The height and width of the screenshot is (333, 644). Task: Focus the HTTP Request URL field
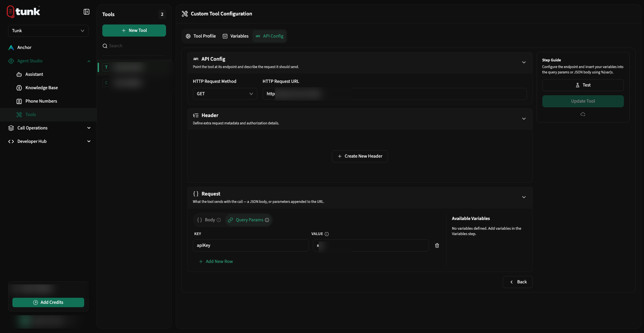[x=394, y=94]
